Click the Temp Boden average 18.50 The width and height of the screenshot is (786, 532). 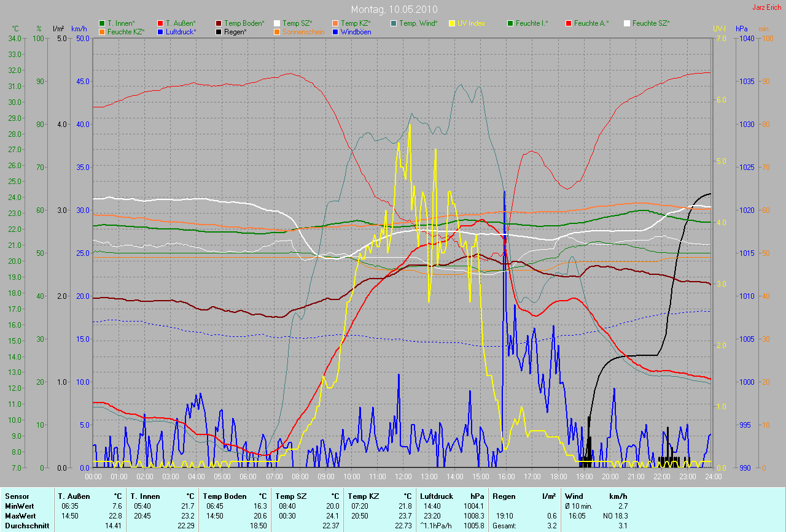pyautogui.click(x=258, y=526)
